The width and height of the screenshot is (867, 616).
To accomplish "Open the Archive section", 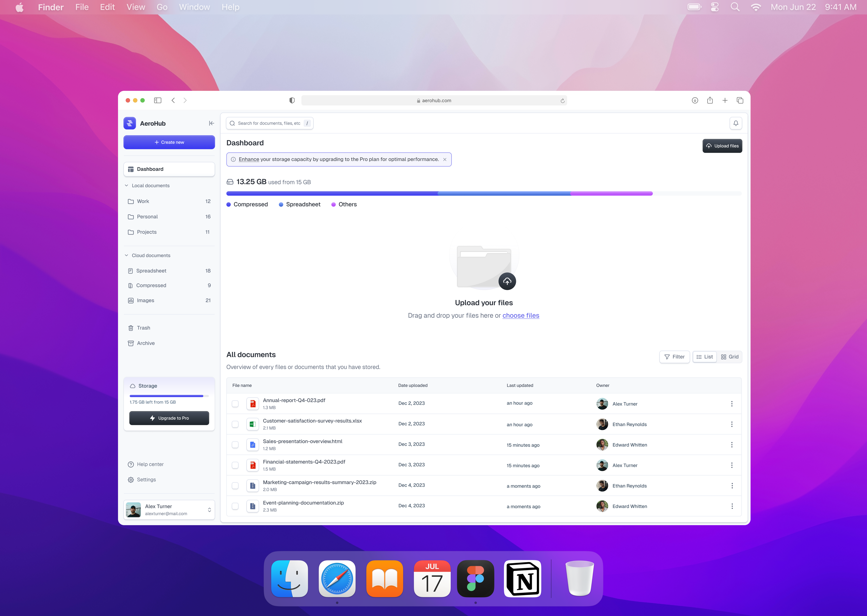I will click(x=145, y=343).
